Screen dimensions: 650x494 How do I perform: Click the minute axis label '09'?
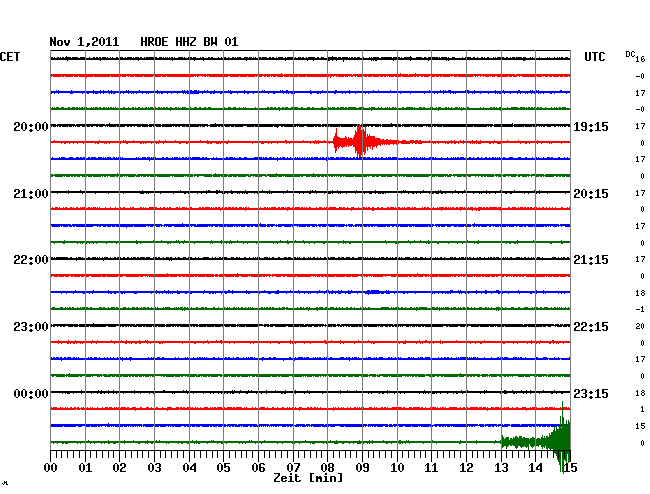coord(362,467)
